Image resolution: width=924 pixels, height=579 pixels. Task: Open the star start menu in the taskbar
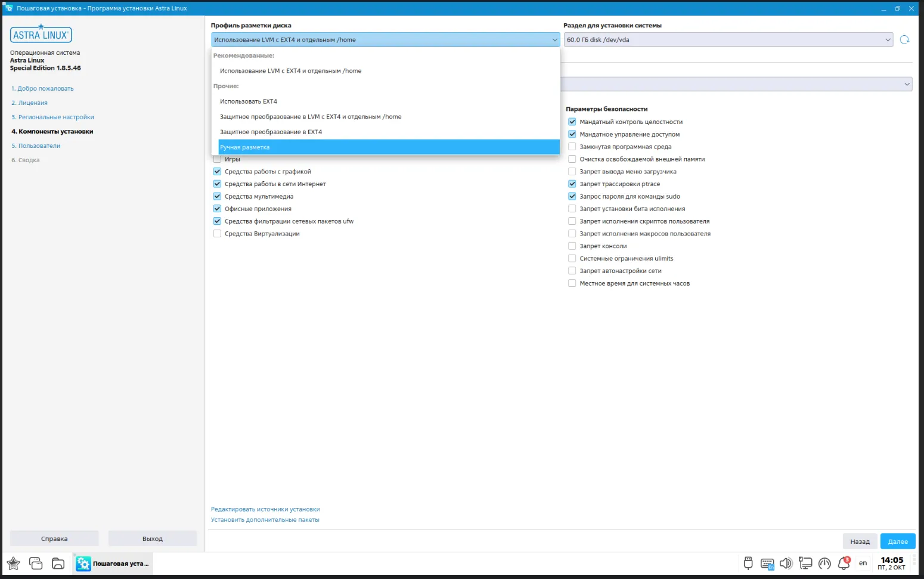pyautogui.click(x=13, y=563)
